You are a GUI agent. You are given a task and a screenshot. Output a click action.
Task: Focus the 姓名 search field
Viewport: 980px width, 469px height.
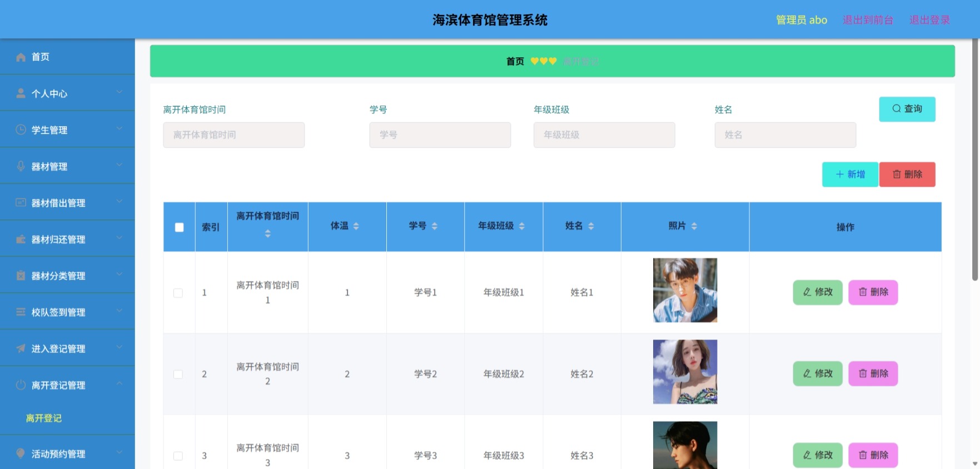pos(785,135)
